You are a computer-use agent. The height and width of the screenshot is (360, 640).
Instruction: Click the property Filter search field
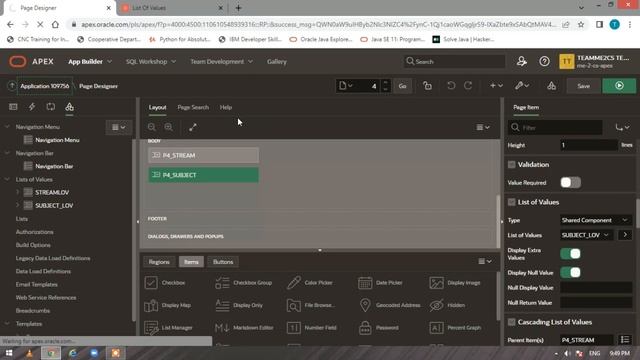point(556,127)
